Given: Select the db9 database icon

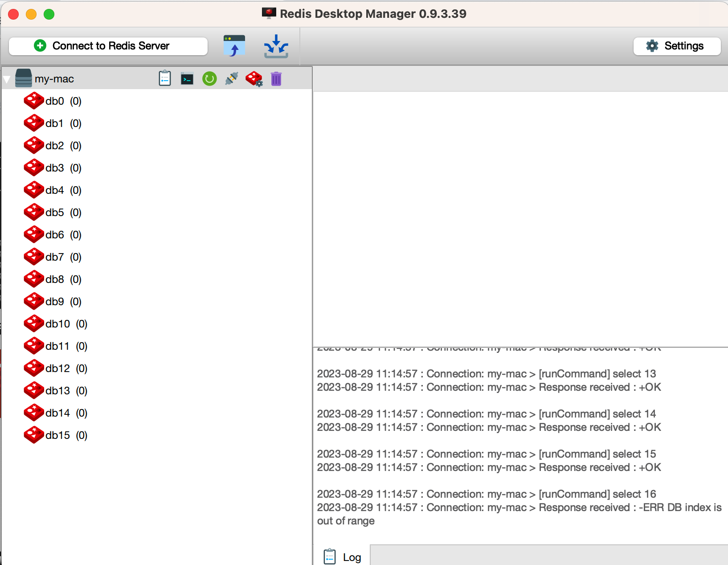Looking at the screenshot, I should (x=34, y=301).
